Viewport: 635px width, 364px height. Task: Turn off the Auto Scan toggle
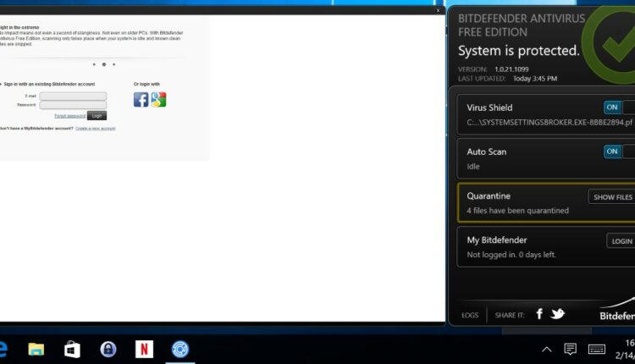click(x=619, y=152)
